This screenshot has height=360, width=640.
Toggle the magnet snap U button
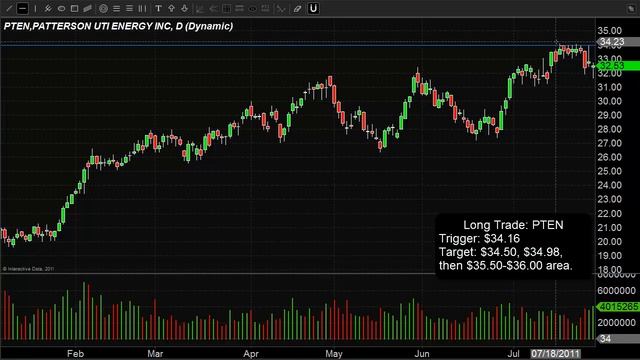coord(313,8)
